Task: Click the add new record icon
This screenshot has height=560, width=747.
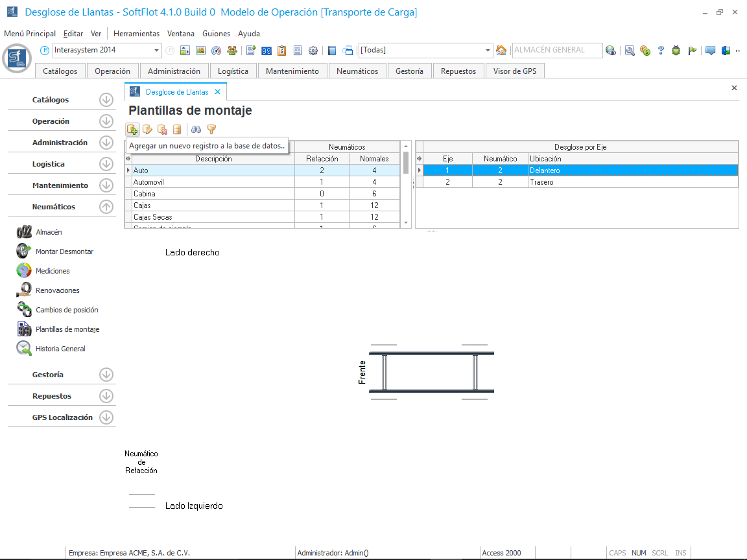Action: tap(132, 130)
